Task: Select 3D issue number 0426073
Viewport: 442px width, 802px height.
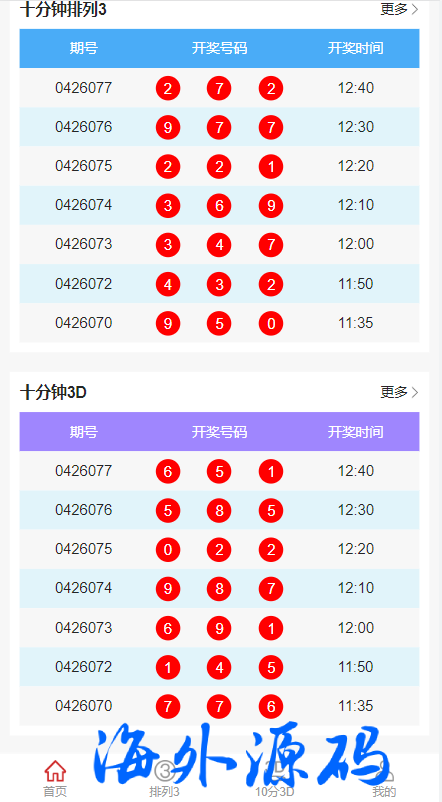Action: [x=83, y=628]
